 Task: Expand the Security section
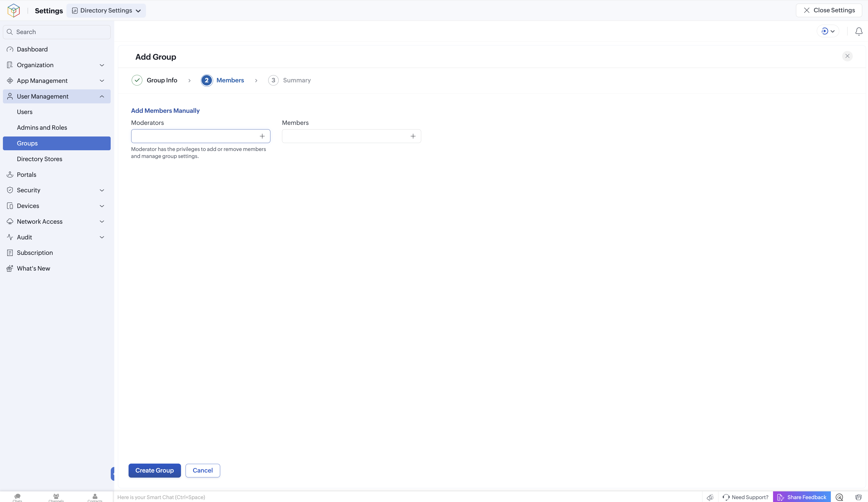click(57, 190)
